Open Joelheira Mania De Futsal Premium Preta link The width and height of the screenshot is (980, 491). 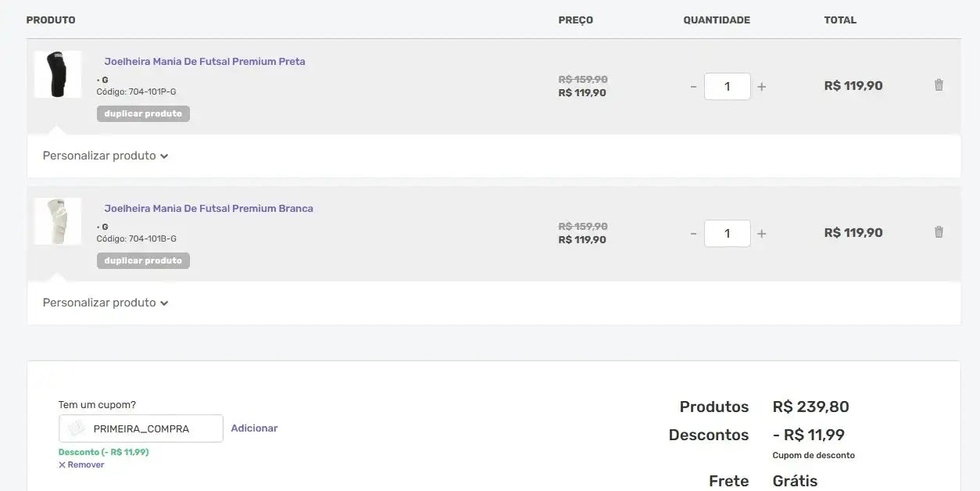(205, 62)
